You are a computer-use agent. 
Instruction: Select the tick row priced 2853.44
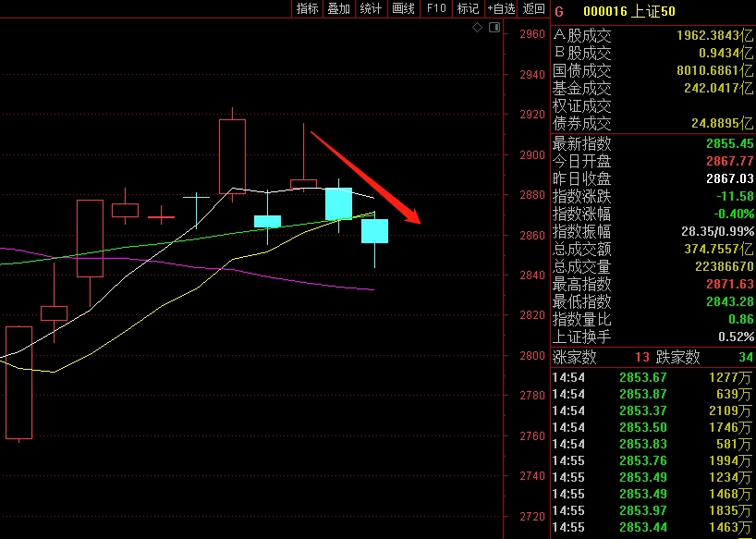[x=652, y=527]
